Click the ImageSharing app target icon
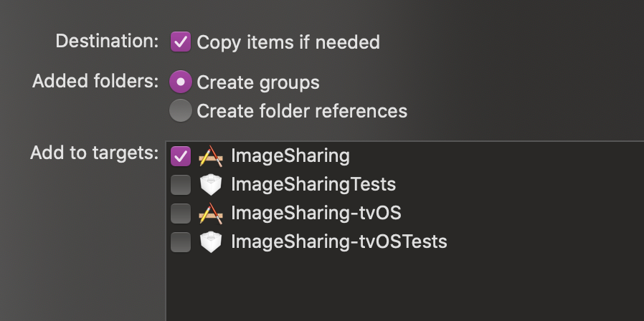The height and width of the screenshot is (321, 644). coord(211,156)
